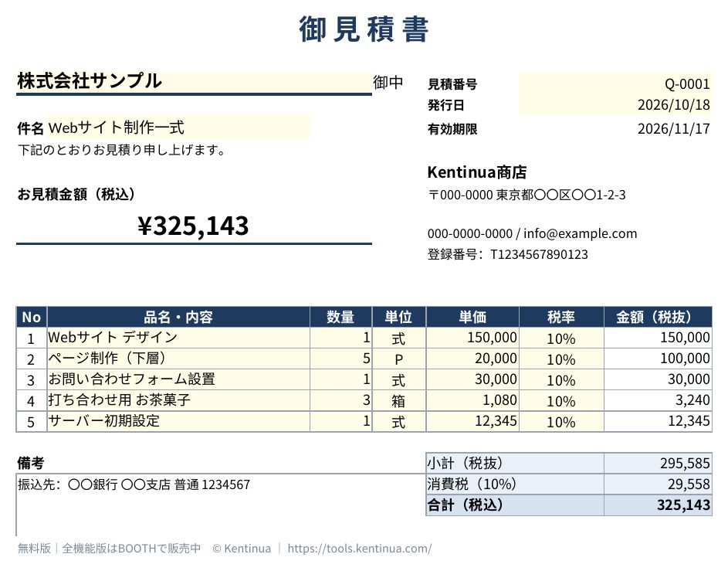Click the expiry date 2026/11/17
The width and height of the screenshot is (728, 571).
(x=673, y=129)
